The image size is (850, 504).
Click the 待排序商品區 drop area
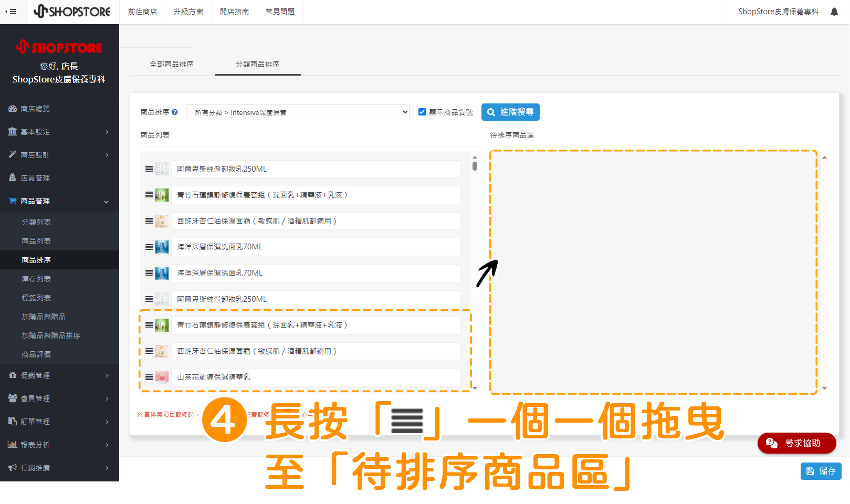pyautogui.click(x=654, y=272)
